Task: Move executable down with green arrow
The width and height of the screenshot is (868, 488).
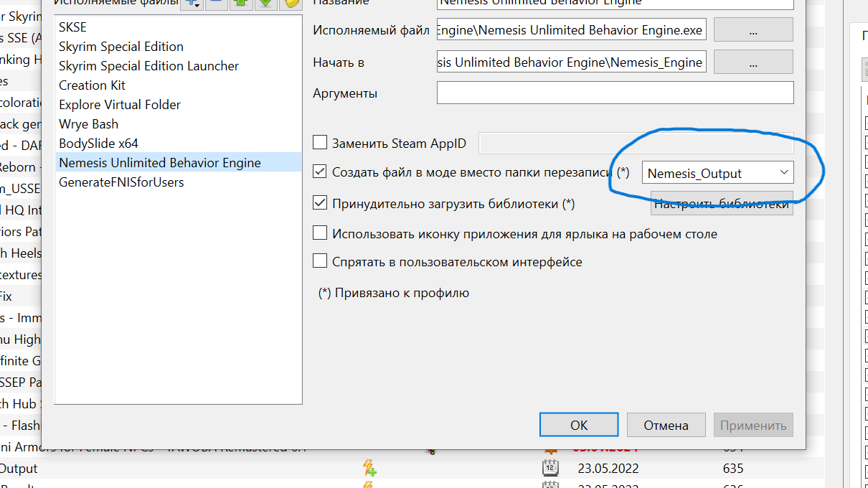Action: pos(265,3)
